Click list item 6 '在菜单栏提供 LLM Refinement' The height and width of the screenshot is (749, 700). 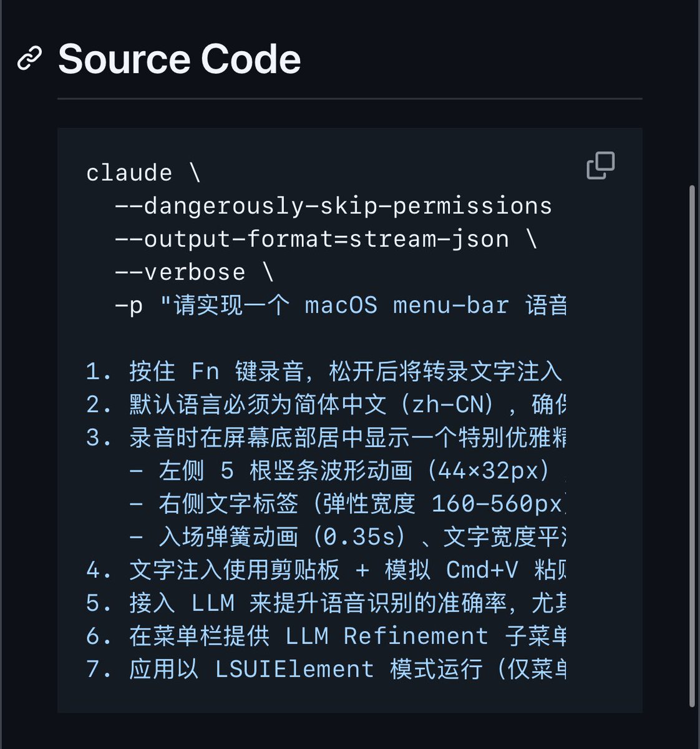tap(326, 636)
